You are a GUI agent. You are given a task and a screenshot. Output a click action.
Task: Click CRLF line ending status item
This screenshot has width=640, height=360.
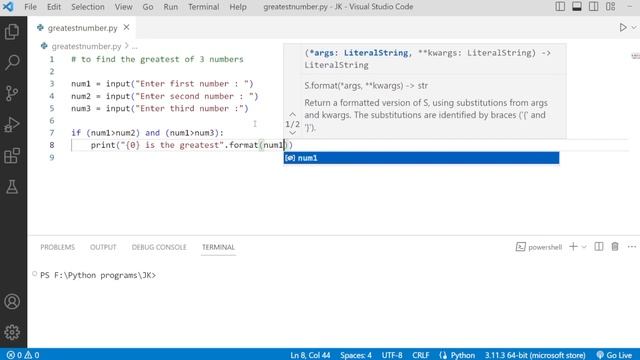(420, 355)
